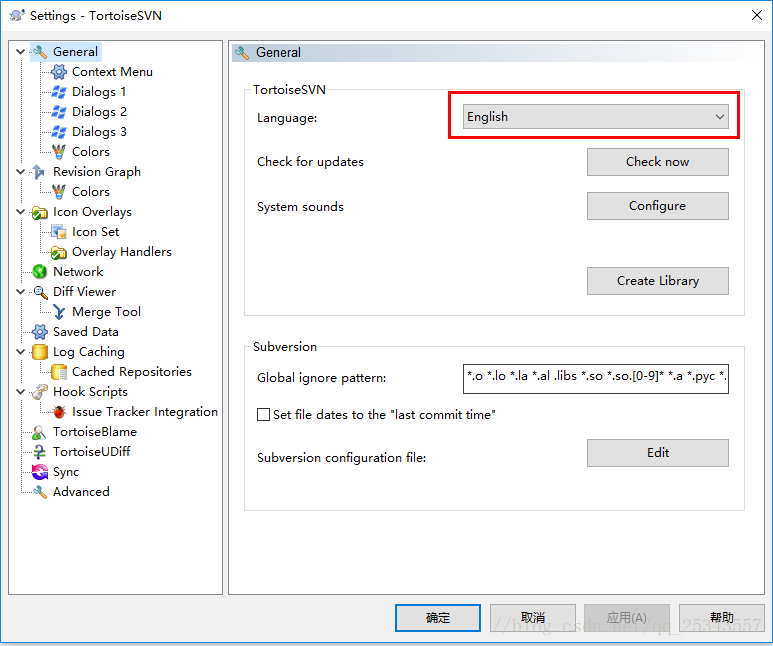Click the Advanced wrench icon
Screen dimensions: 773x646
[39, 492]
